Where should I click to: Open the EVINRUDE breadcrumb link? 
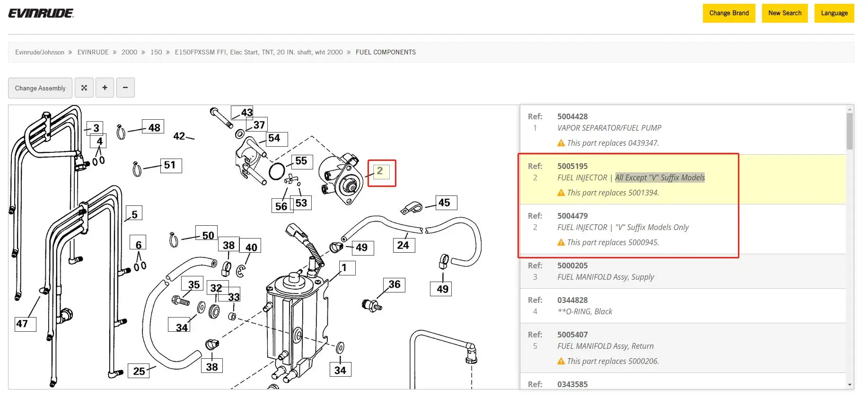[x=93, y=52]
